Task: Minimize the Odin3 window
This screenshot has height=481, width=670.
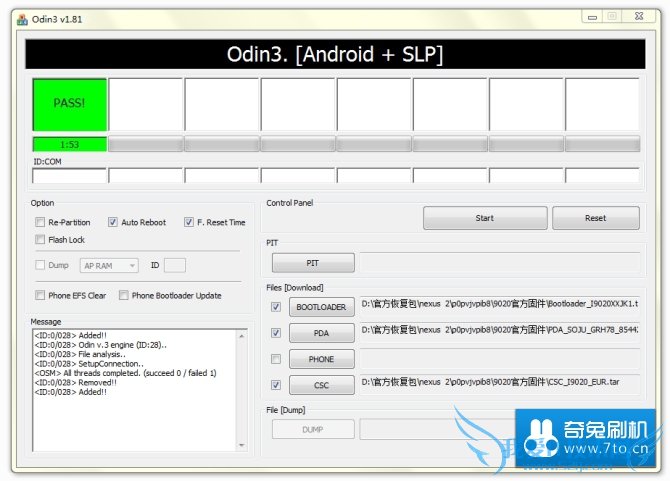Action: (592, 17)
